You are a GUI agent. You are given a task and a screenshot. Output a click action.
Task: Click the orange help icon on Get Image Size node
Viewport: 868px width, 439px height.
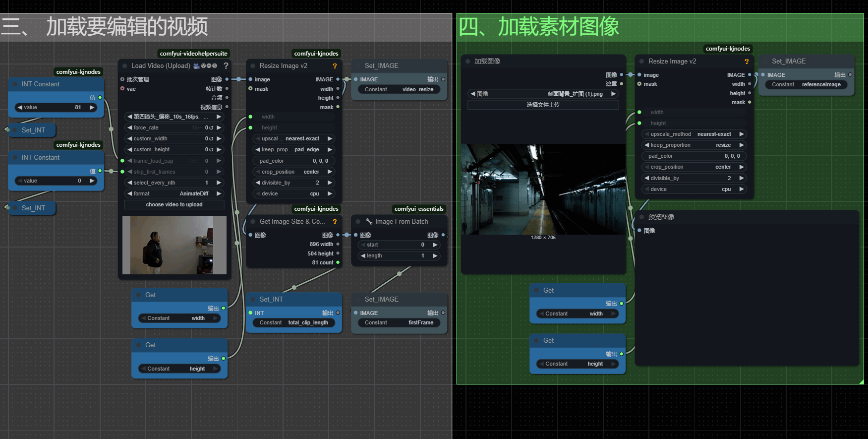(335, 222)
